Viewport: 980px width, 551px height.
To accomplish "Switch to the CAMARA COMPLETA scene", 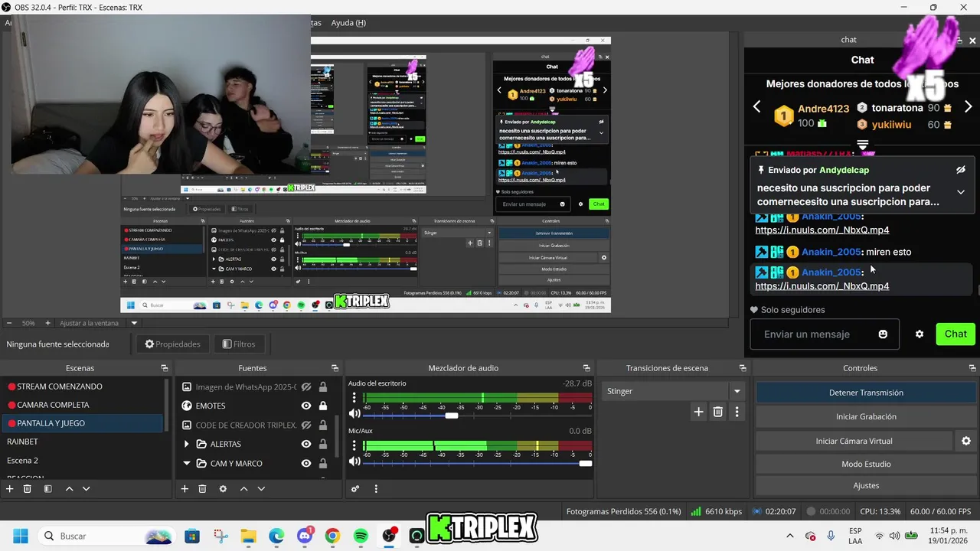I will click(82, 405).
